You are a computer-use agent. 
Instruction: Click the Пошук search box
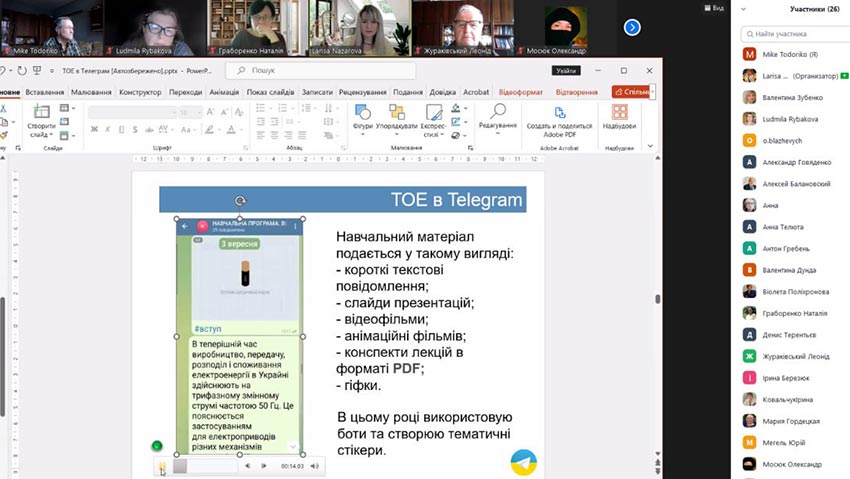point(321,70)
